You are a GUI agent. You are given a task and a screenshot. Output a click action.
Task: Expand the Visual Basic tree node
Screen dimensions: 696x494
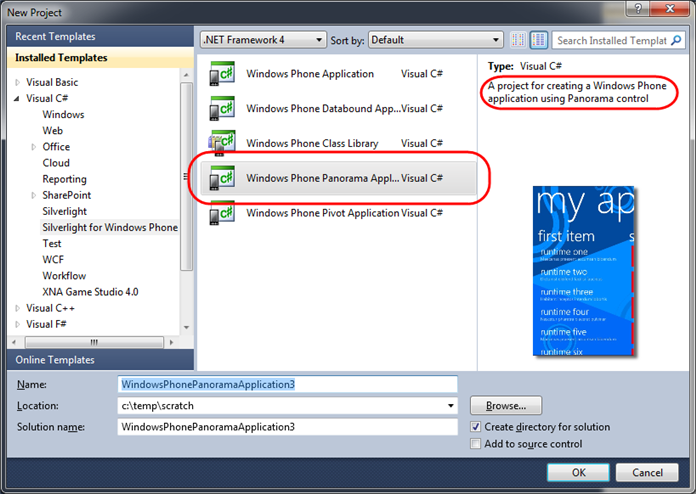(x=17, y=82)
